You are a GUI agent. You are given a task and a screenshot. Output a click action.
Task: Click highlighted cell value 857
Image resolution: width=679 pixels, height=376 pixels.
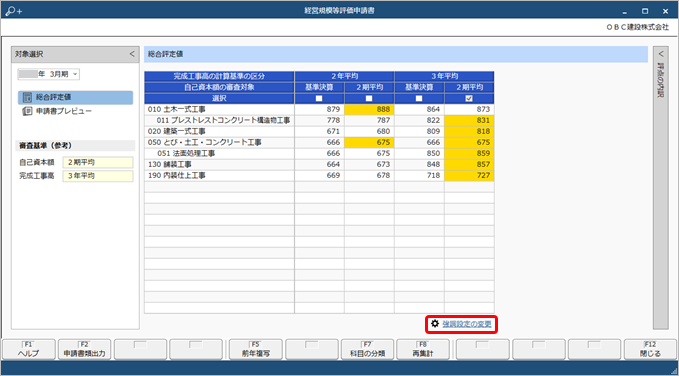point(469,165)
